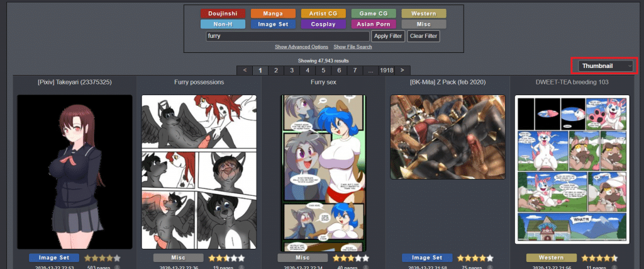This screenshot has width=644, height=269.
Task: Click the star rating of Furry possessions
Action: (x=226, y=258)
